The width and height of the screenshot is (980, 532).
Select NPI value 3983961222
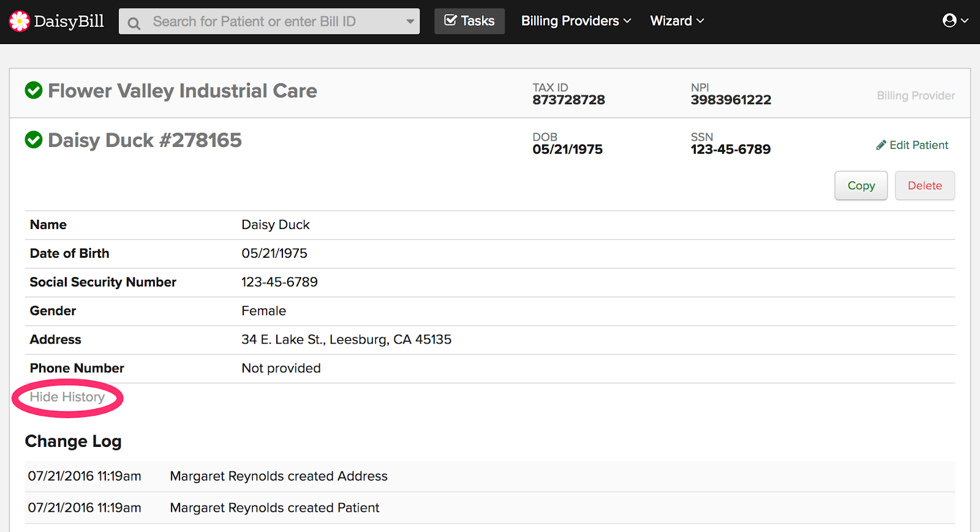pyautogui.click(x=731, y=100)
